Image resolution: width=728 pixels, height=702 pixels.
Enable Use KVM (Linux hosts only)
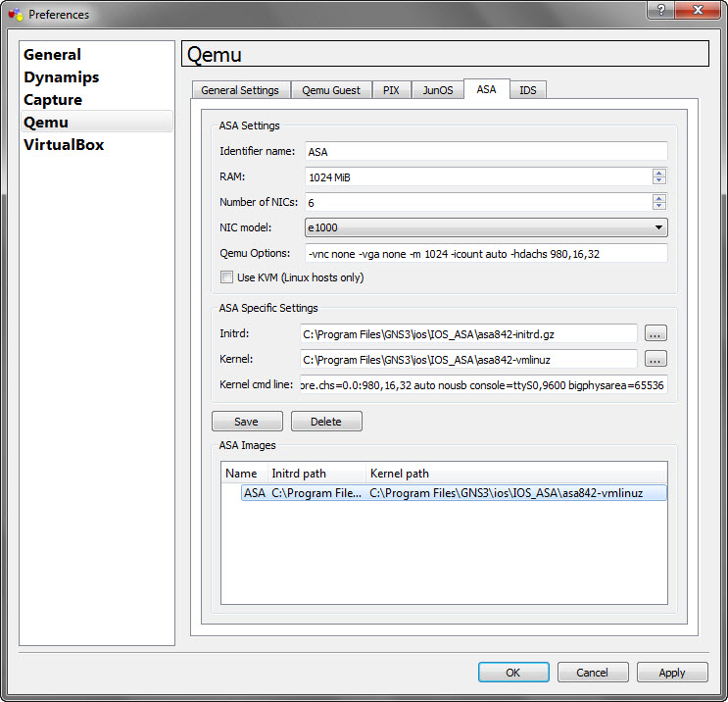pos(226,277)
